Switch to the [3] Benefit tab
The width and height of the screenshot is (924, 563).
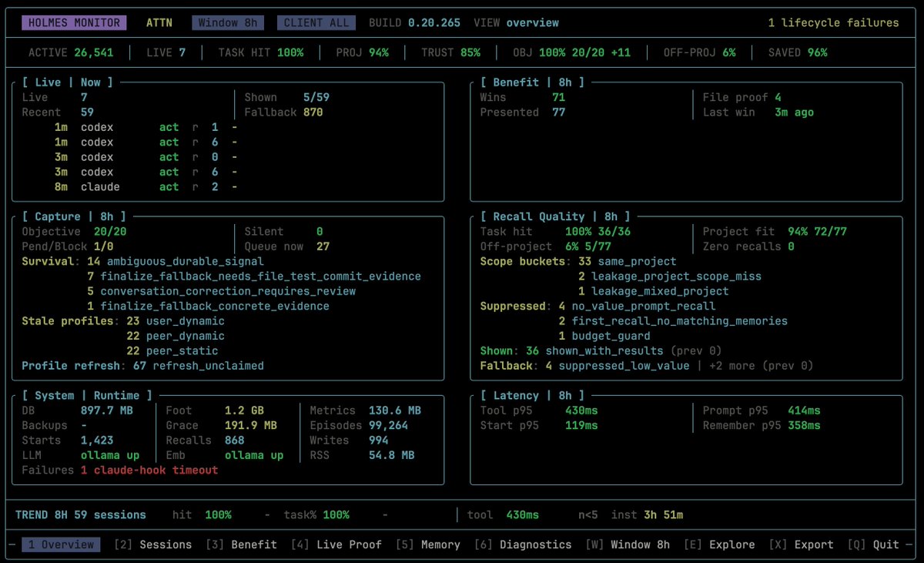[241, 545]
